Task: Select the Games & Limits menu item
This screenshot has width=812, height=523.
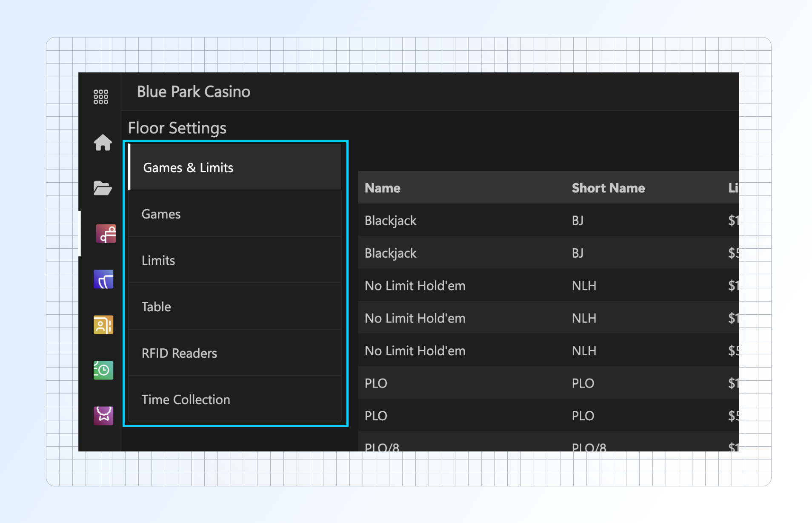Action: [x=235, y=167]
